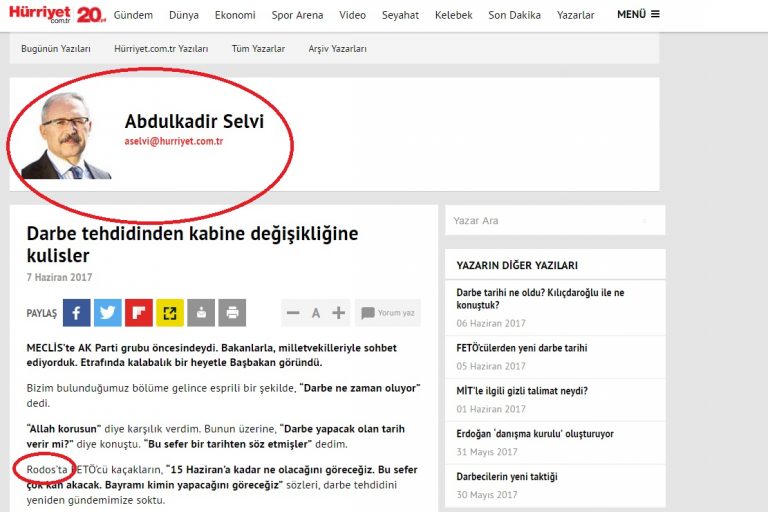
Task: Open article 'MİT'le ilgili gizli talimat neydi?'
Action: (522, 391)
